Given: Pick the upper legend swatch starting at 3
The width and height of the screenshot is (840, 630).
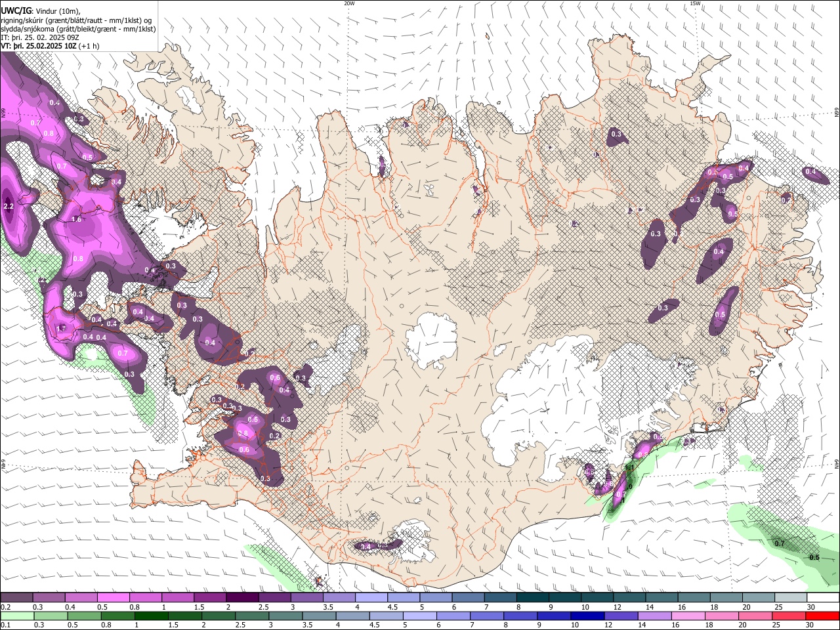Looking at the screenshot, I should click(307, 597).
